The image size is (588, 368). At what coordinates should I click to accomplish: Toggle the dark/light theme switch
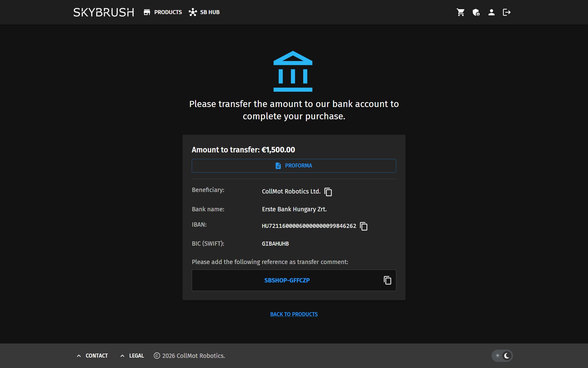point(502,356)
